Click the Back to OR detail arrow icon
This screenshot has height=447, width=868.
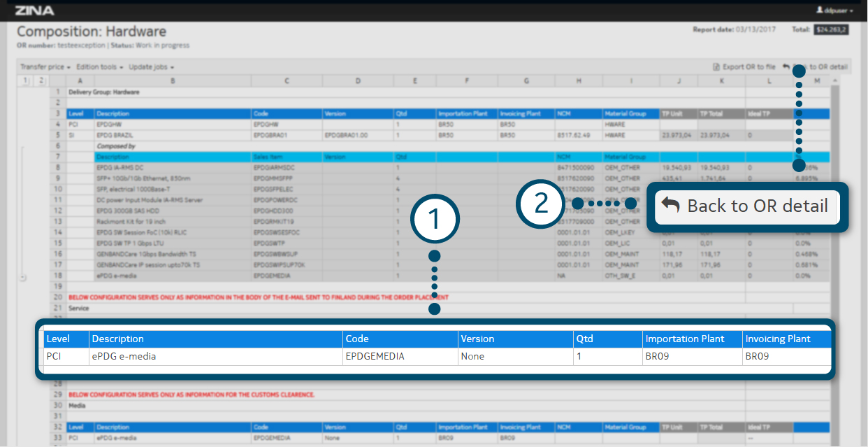coord(786,67)
